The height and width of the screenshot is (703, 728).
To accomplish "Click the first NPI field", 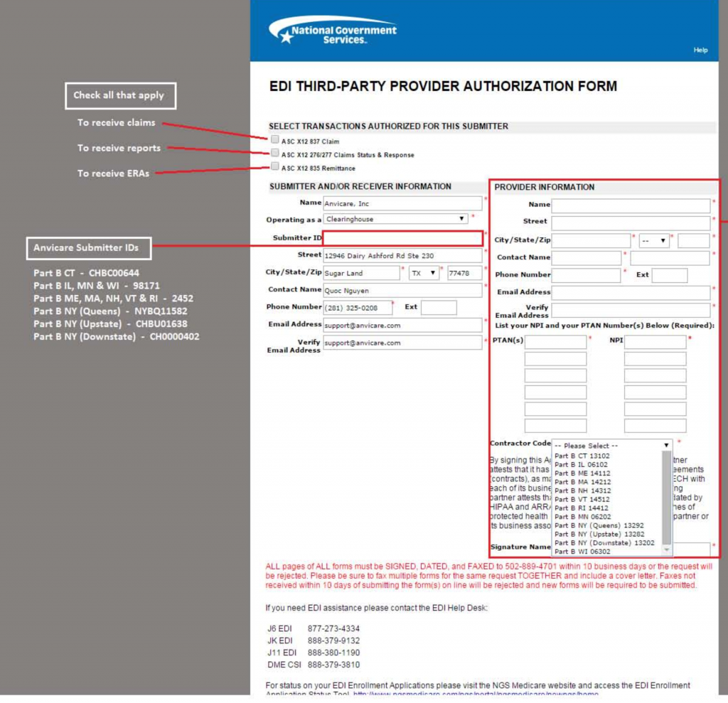I will pyautogui.click(x=655, y=342).
